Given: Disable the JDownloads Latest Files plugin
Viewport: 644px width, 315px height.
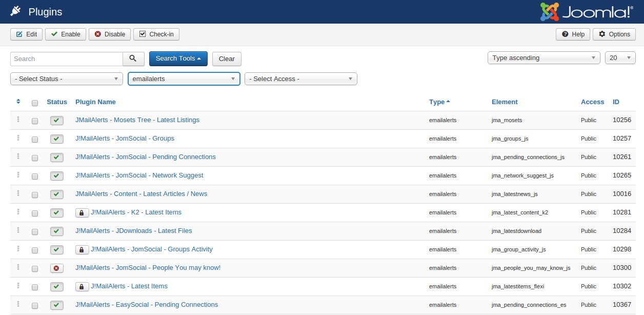Looking at the screenshot, I should (x=57, y=231).
